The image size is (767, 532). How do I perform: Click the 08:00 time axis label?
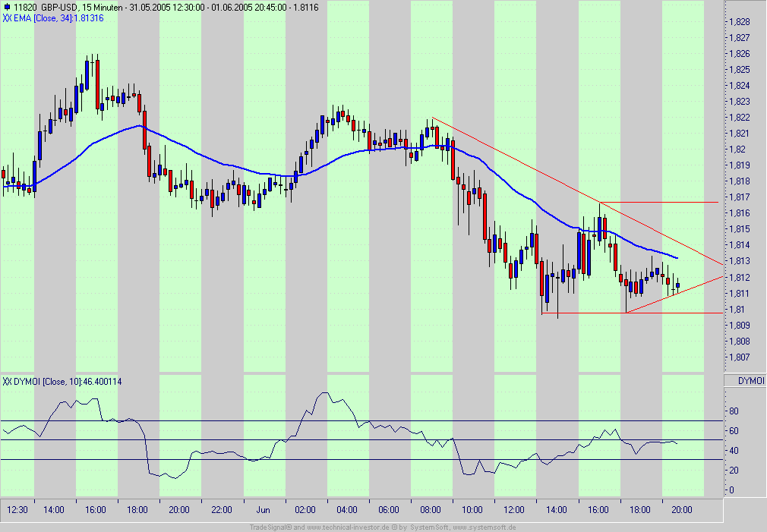click(431, 510)
